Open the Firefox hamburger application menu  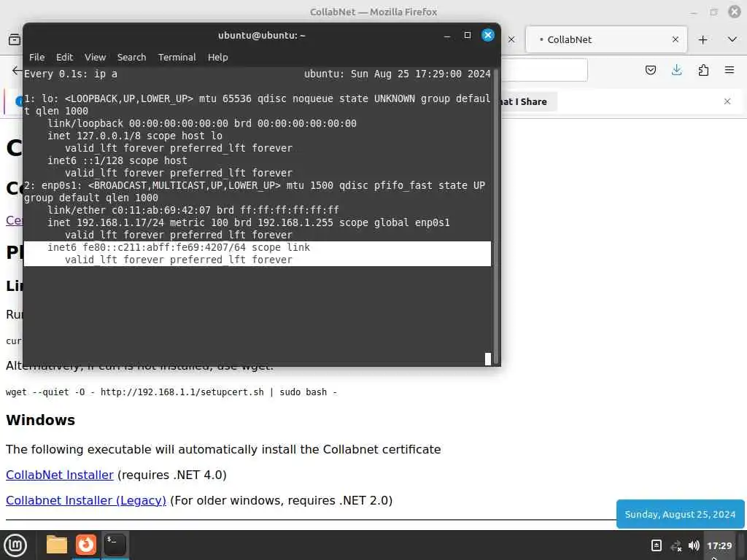(x=729, y=71)
